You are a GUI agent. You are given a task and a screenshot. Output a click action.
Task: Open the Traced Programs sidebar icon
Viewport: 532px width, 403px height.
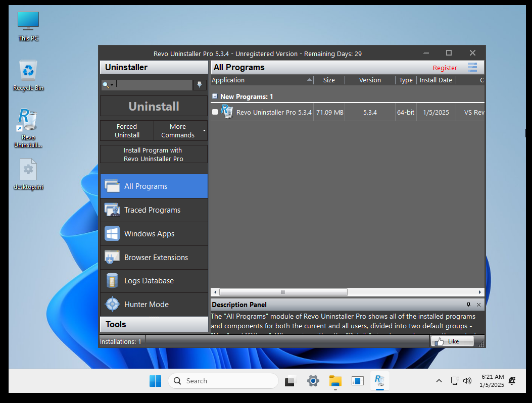click(112, 210)
